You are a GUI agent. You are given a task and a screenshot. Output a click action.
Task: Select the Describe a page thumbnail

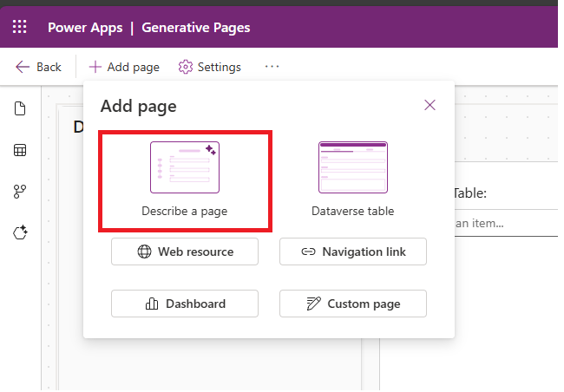[185, 167]
